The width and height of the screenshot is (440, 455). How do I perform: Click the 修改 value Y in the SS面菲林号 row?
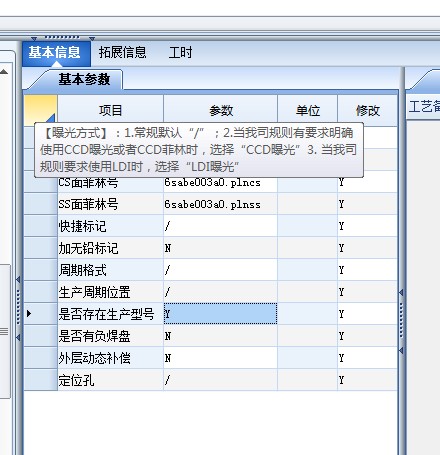point(341,204)
